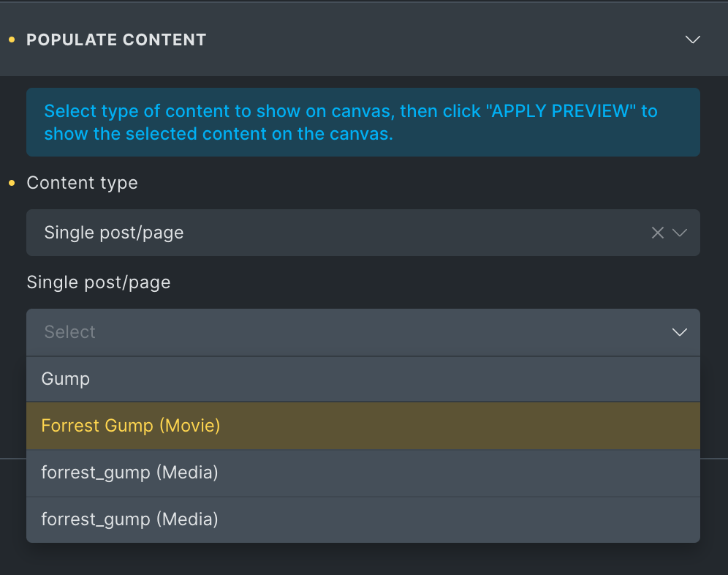The width and height of the screenshot is (728, 575).
Task: Click the 'Single post/page' field label above Select
Action: 99,282
